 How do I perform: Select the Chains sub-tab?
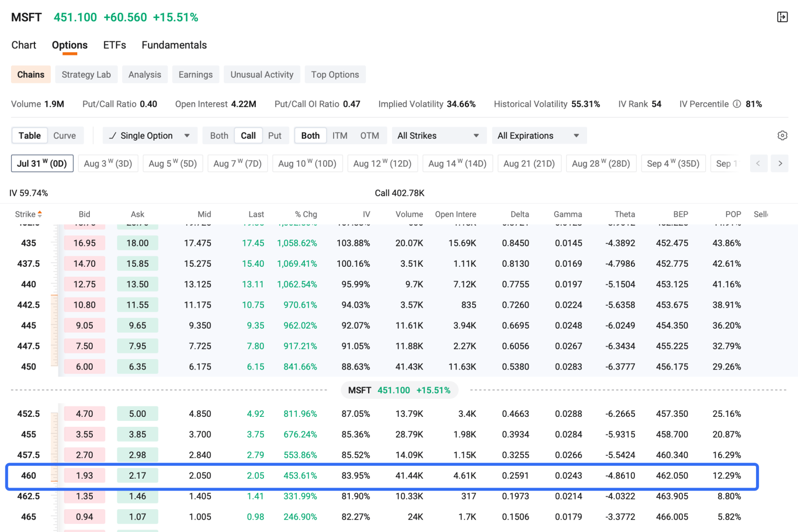click(x=31, y=75)
